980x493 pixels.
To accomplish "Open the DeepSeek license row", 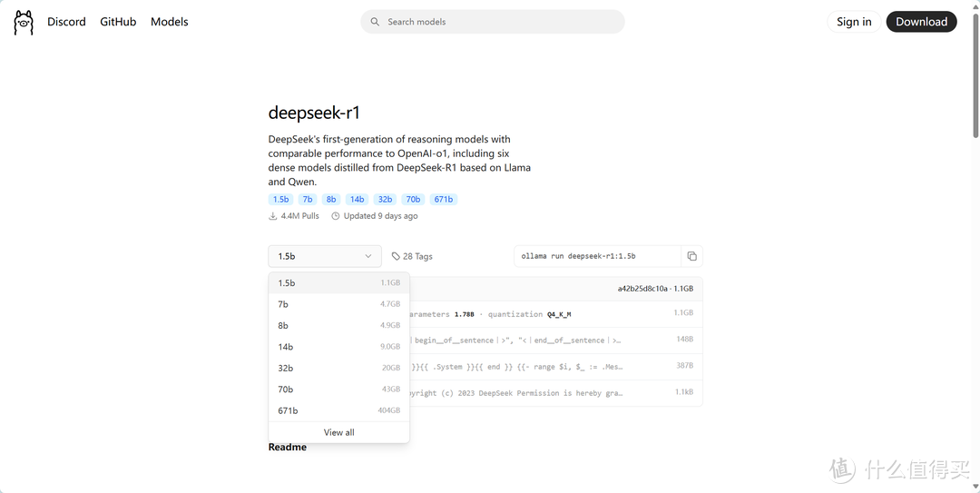I will coord(556,393).
